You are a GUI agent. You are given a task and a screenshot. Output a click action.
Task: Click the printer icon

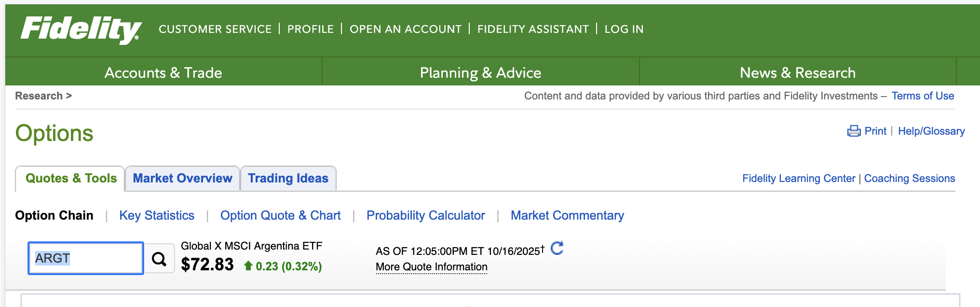click(x=854, y=131)
